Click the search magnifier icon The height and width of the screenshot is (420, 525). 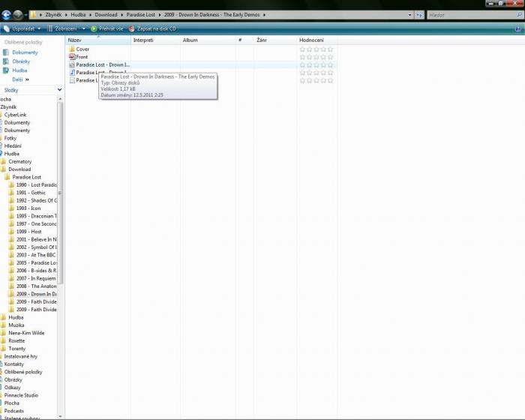pyautogui.click(x=519, y=14)
